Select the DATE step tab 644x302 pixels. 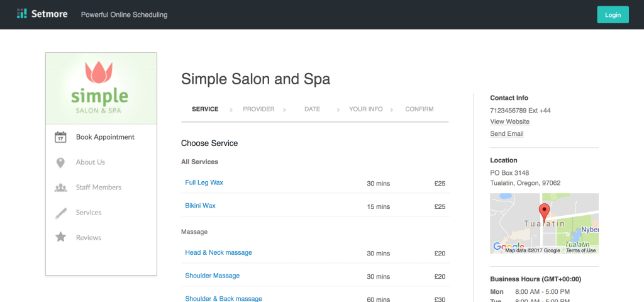point(312,109)
